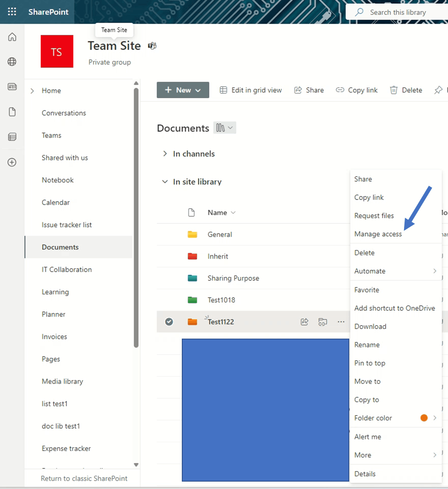This screenshot has width=448, height=489.
Task: Expand the More submenu
Action: [396, 455]
